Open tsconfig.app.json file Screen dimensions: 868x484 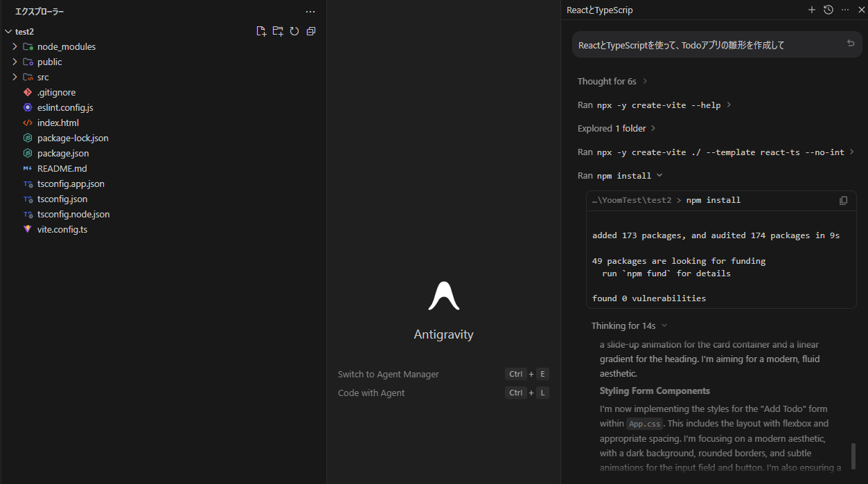71,183
